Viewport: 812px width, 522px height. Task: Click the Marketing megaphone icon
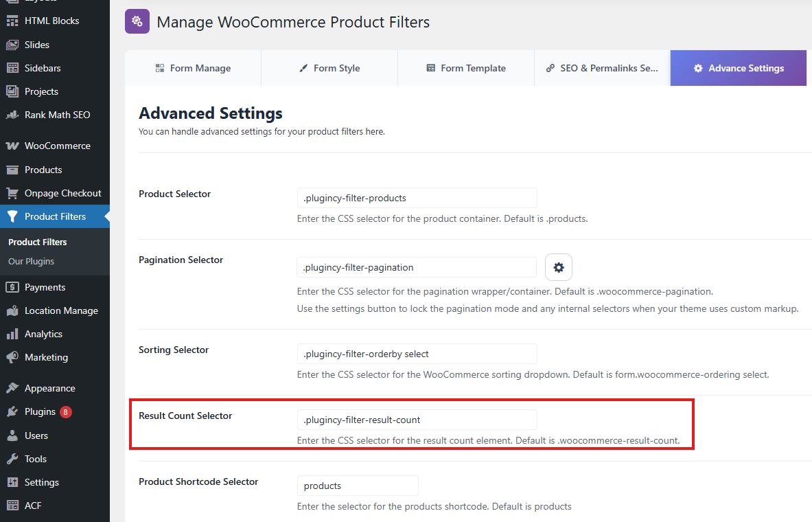tap(12, 357)
